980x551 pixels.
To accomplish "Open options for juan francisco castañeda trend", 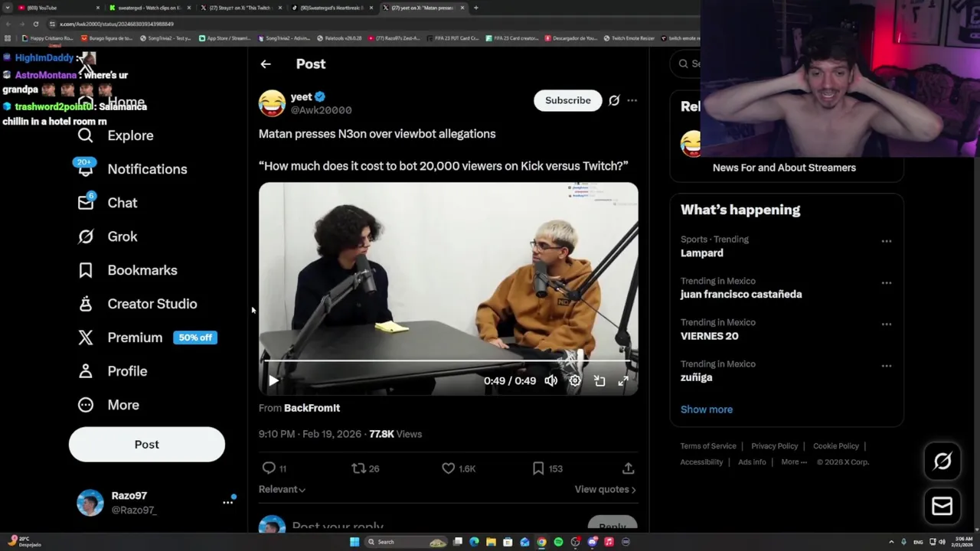I will (886, 283).
